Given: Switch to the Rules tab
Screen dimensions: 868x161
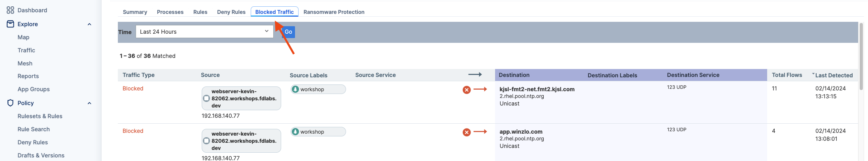Looking at the screenshot, I should (x=200, y=12).
